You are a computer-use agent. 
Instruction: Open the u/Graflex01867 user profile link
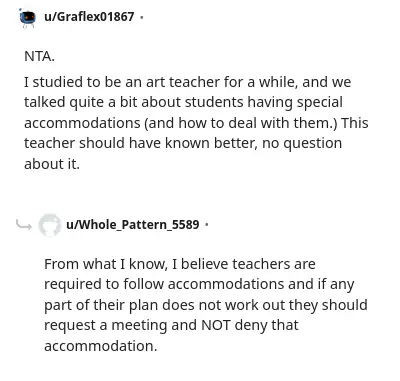(x=89, y=17)
